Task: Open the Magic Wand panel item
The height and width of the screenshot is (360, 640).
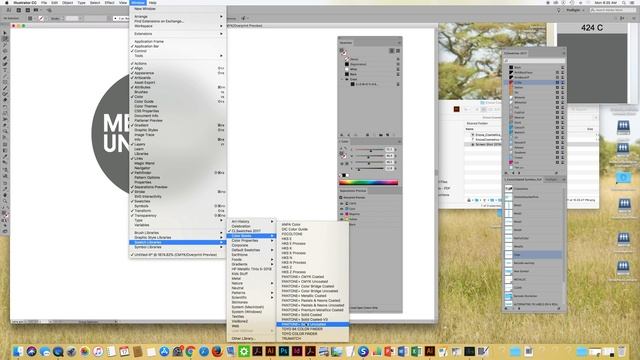Action: (178, 163)
